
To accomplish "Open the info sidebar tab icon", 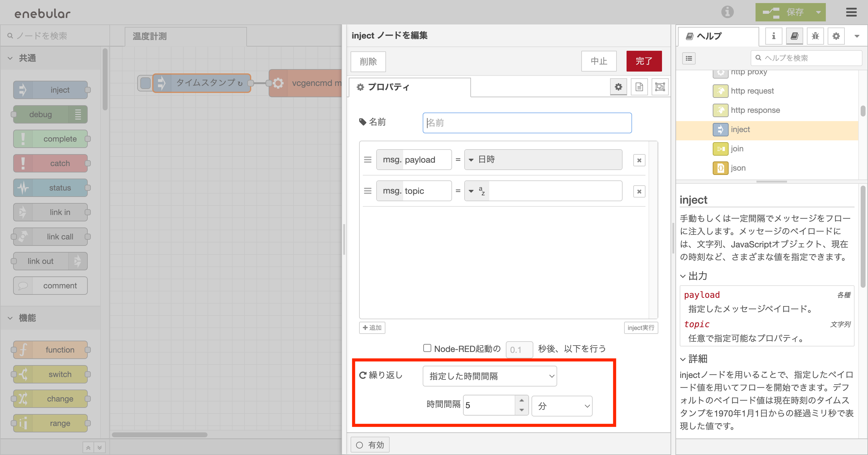I will 773,36.
